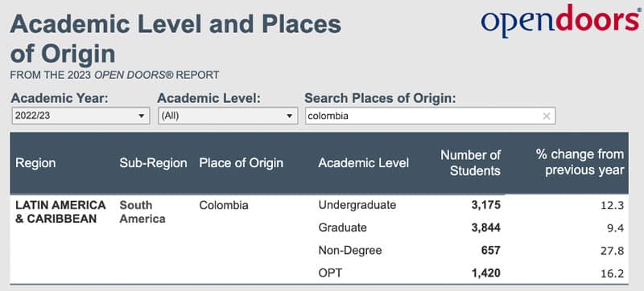The image size is (644, 291).
Task: Select the South America sub-region cell
Action: (x=142, y=212)
